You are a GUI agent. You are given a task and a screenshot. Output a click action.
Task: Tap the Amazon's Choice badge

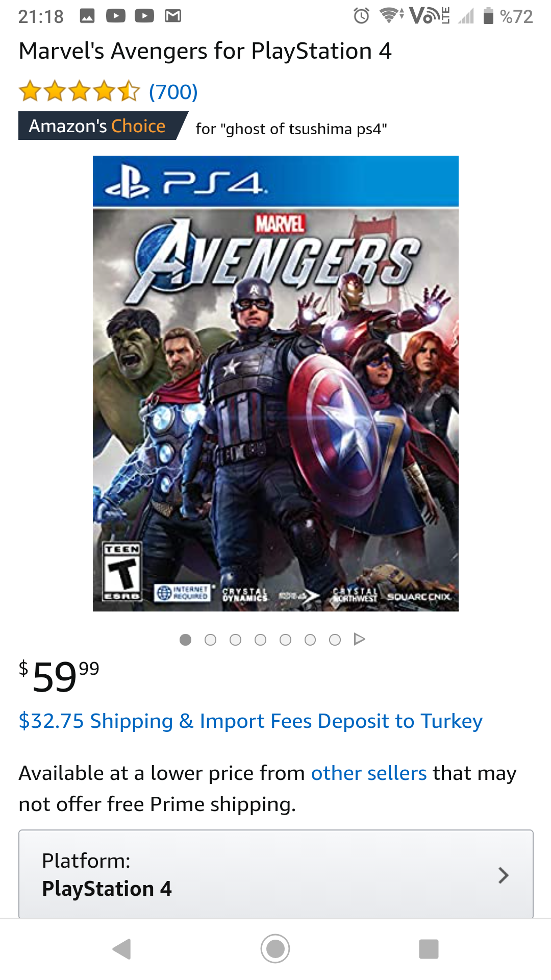click(99, 126)
